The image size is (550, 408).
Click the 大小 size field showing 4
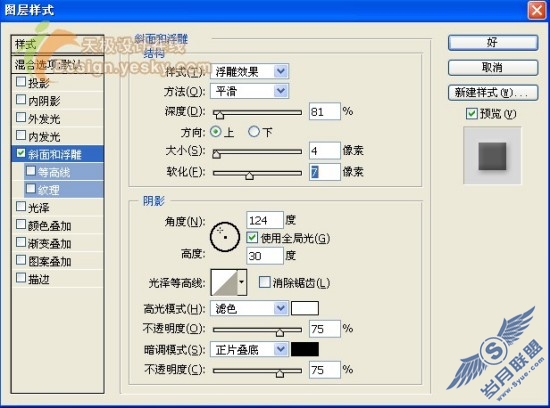point(325,151)
